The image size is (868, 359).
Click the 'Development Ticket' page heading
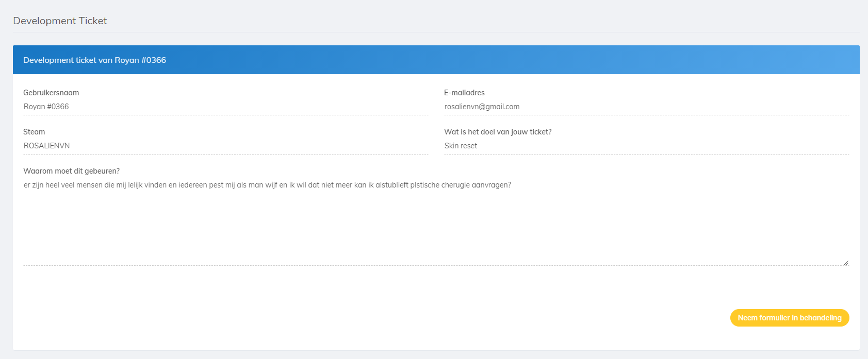(60, 21)
